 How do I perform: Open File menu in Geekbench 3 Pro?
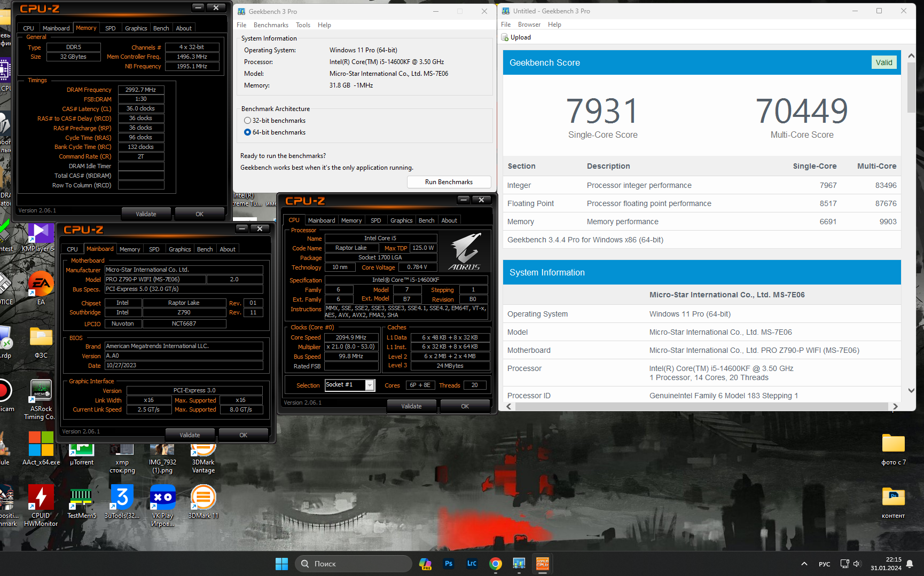(x=241, y=25)
